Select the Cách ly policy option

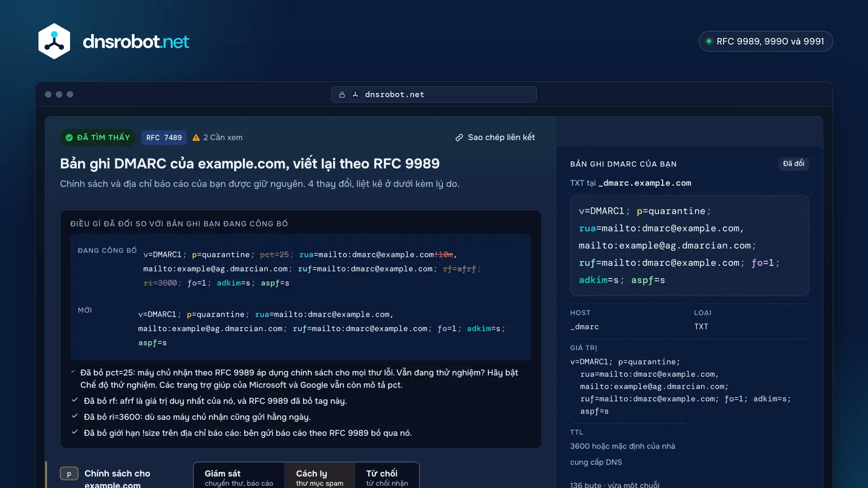320,476
